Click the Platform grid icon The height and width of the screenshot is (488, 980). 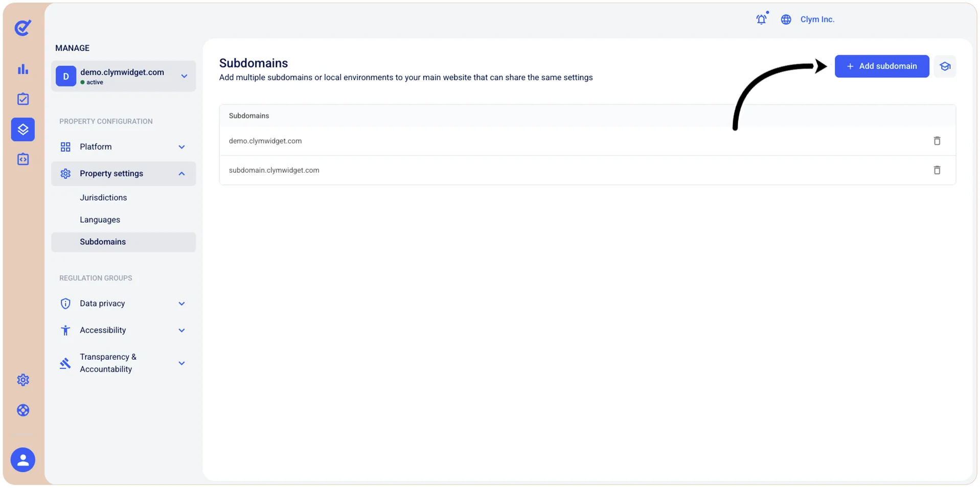(65, 147)
